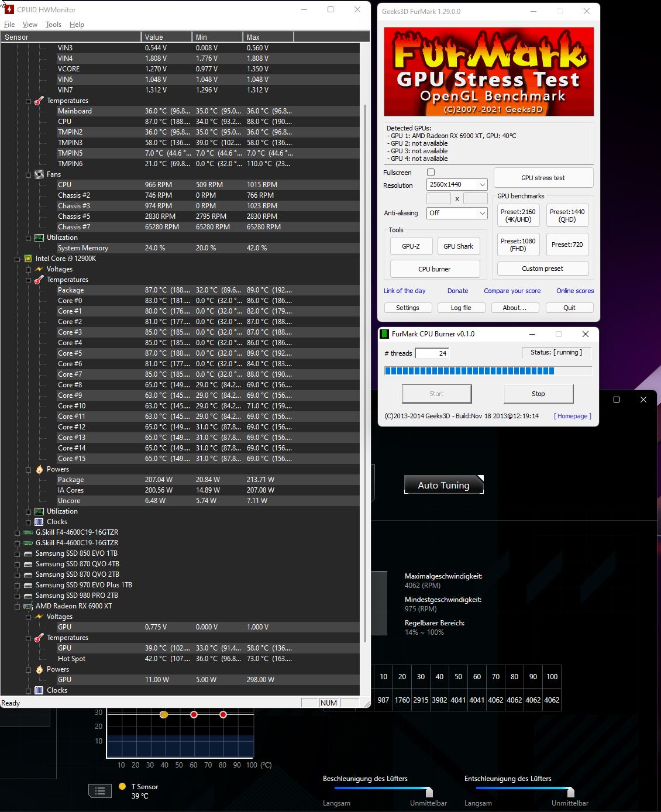The height and width of the screenshot is (812, 661).
Task: Click the Samsung SSD 980 PRO drive icon
Action: [27, 596]
